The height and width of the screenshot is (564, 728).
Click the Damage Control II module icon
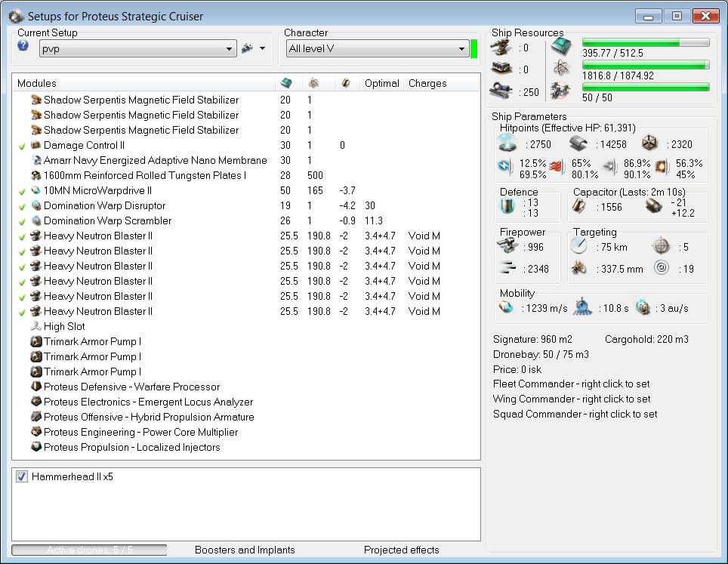pos(36,145)
